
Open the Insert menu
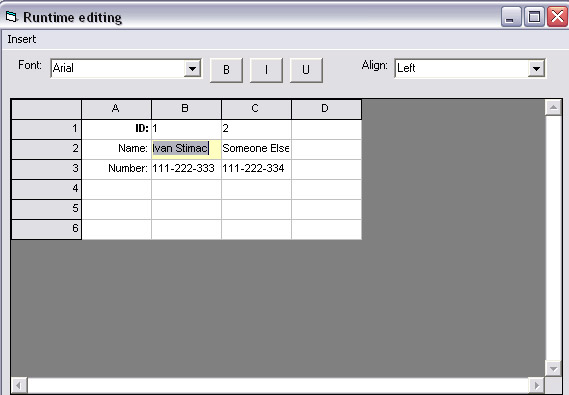[21, 39]
